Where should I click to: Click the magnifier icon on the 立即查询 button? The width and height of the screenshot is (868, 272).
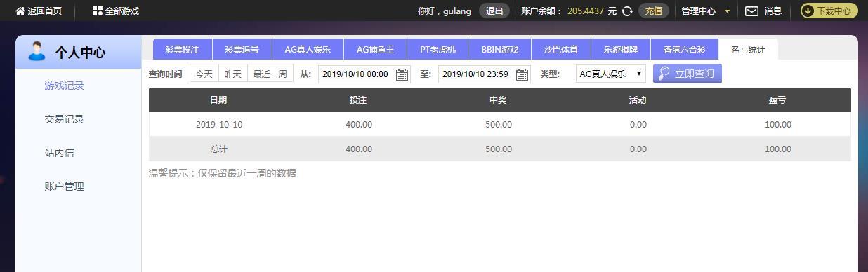[x=664, y=74]
